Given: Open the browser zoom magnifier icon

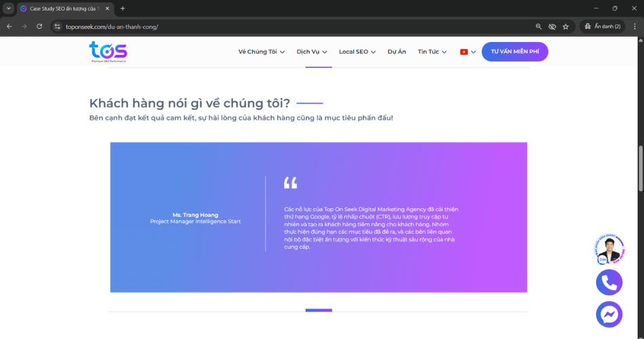Looking at the screenshot, I should [539, 26].
